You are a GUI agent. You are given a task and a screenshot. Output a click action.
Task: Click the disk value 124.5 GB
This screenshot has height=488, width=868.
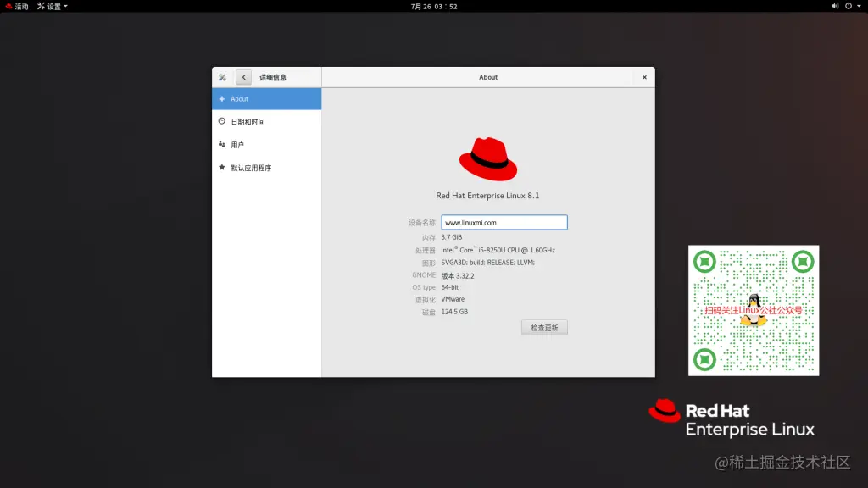click(x=454, y=312)
